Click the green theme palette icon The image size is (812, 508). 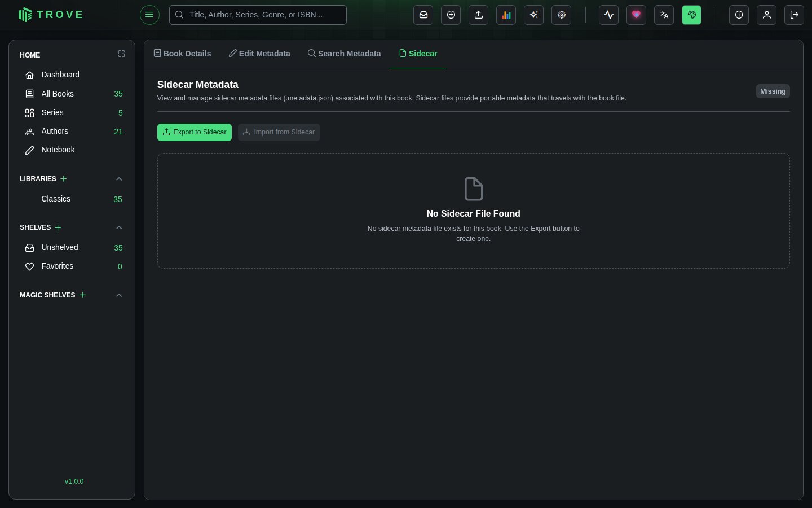click(x=692, y=15)
